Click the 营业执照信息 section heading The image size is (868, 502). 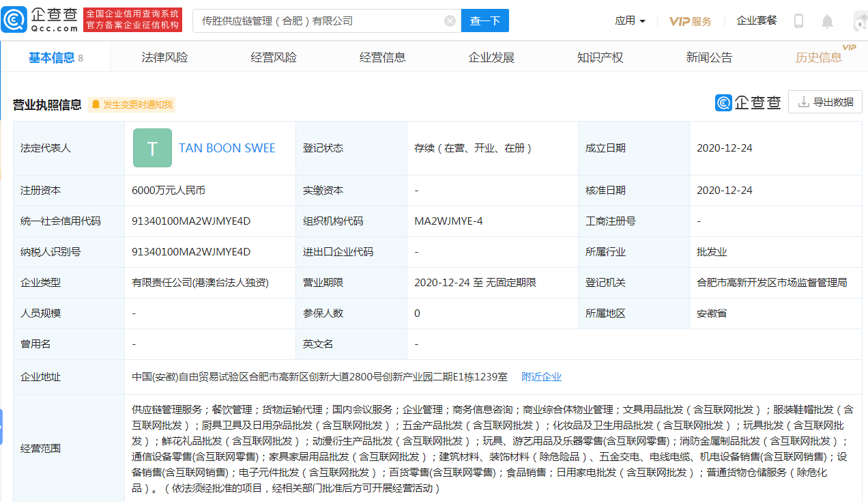(x=47, y=104)
